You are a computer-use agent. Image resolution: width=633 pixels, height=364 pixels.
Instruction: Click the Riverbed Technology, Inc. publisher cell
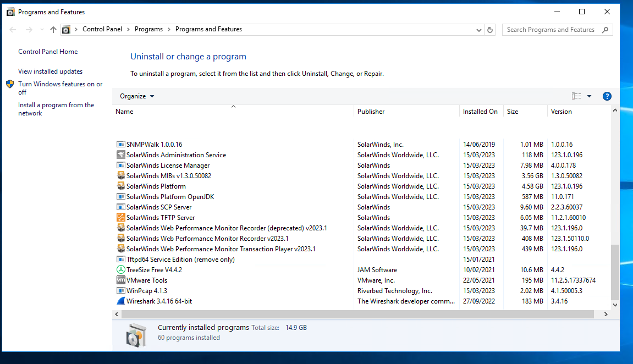point(394,290)
